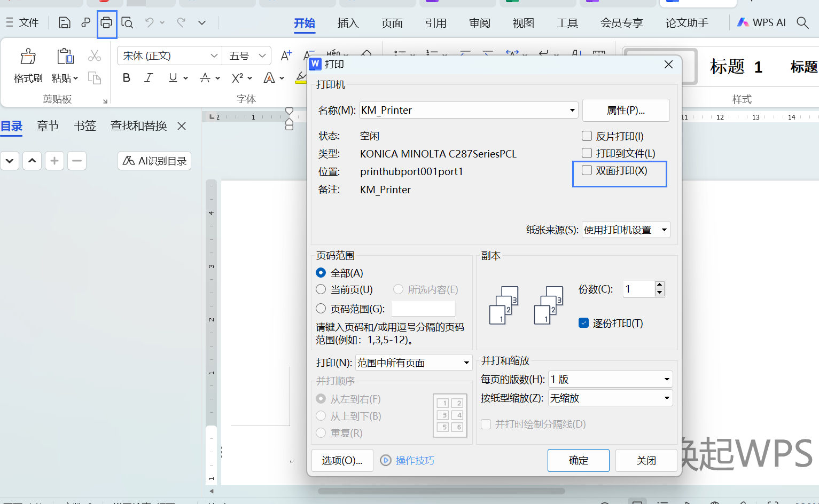Click the 页码范围 text input field
This screenshot has height=504, width=819.
pyautogui.click(x=423, y=309)
